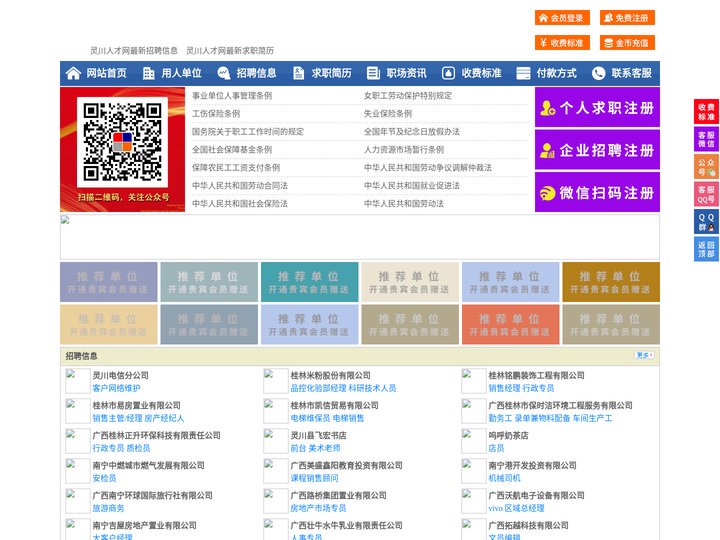
Task: Open 全国年节及纪念日放假办法 link
Action: [x=411, y=132]
